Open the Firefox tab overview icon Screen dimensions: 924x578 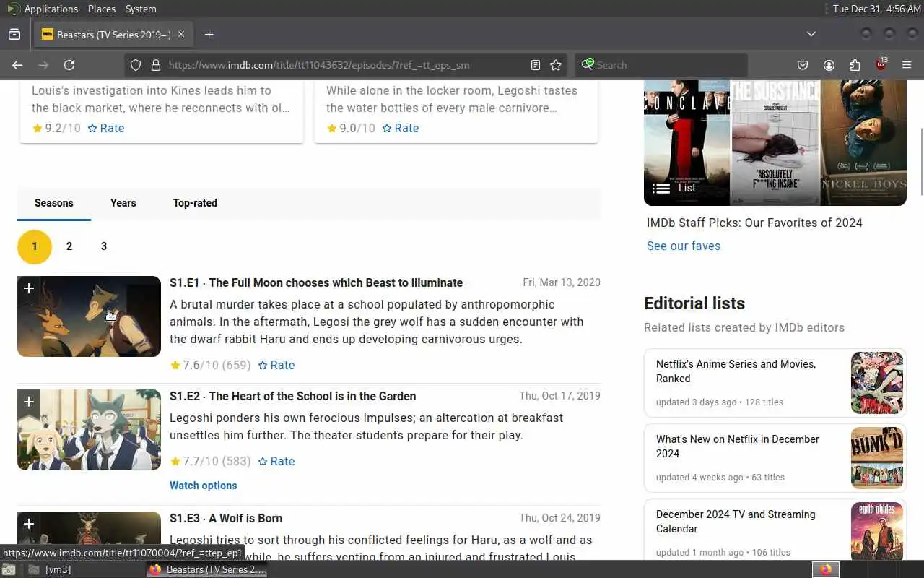14,34
